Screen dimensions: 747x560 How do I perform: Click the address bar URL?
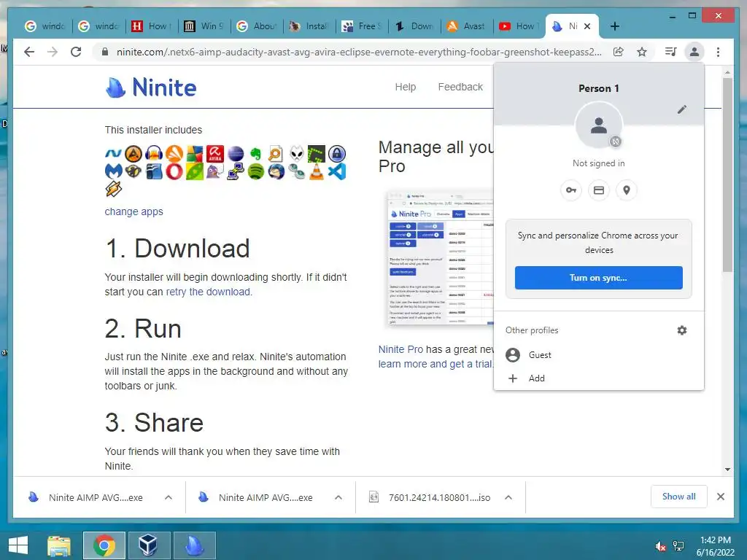(x=359, y=52)
